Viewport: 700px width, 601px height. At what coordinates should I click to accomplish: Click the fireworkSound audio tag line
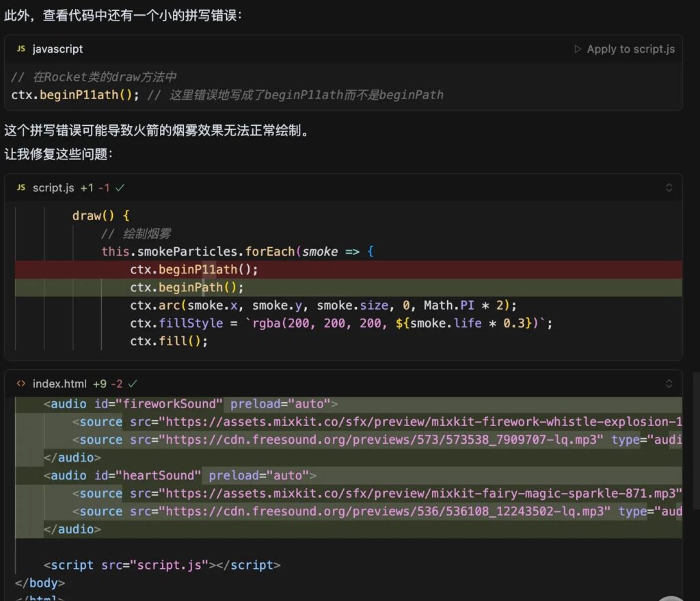click(191, 404)
